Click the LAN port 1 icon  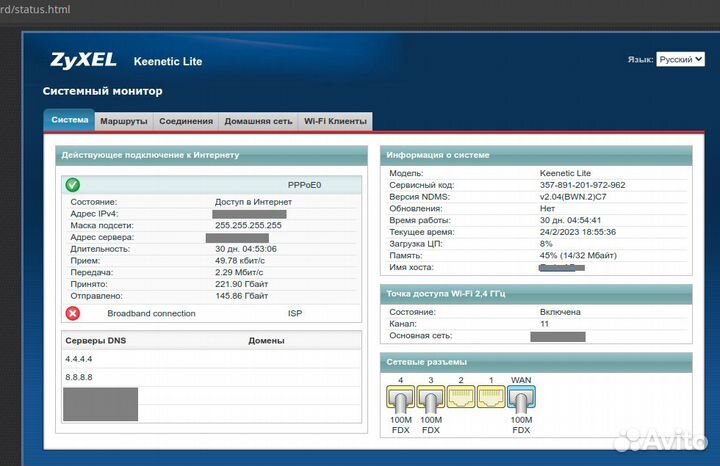click(490, 399)
